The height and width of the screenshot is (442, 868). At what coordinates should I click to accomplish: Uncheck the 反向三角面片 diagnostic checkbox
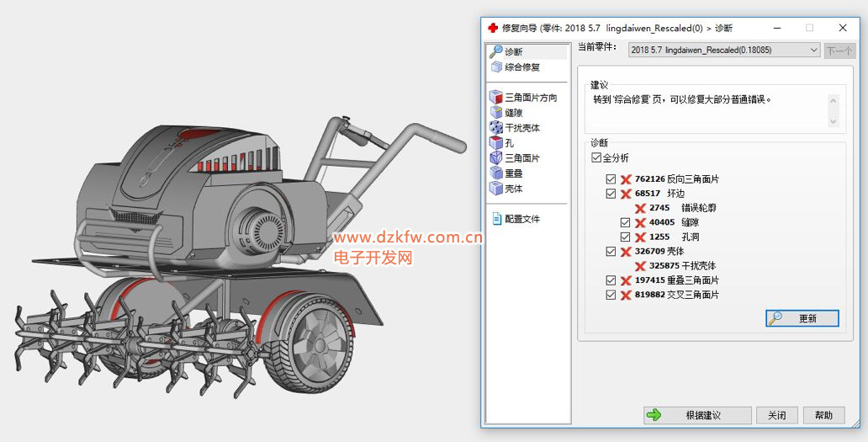(x=611, y=179)
